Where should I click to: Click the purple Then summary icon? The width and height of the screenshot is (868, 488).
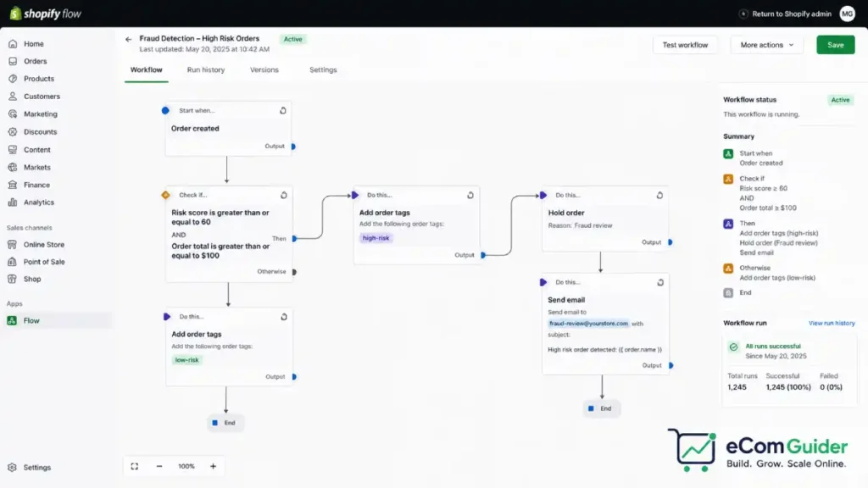coord(728,224)
